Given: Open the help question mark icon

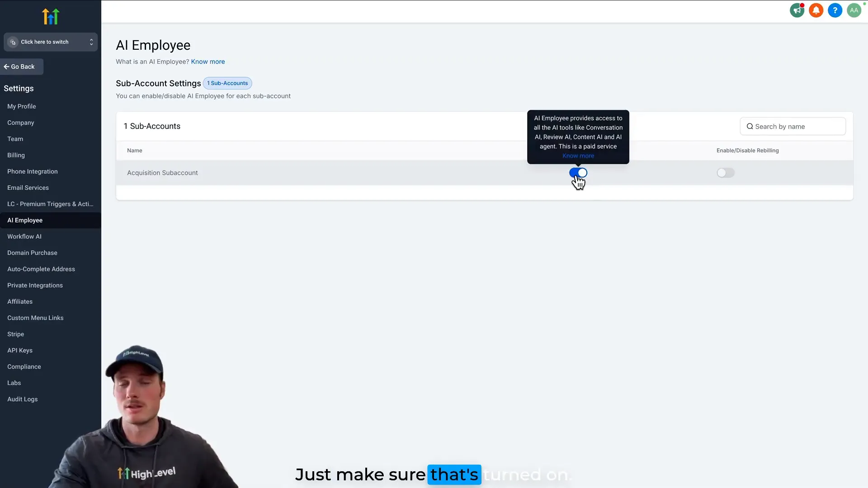Looking at the screenshot, I should pyautogui.click(x=835, y=10).
